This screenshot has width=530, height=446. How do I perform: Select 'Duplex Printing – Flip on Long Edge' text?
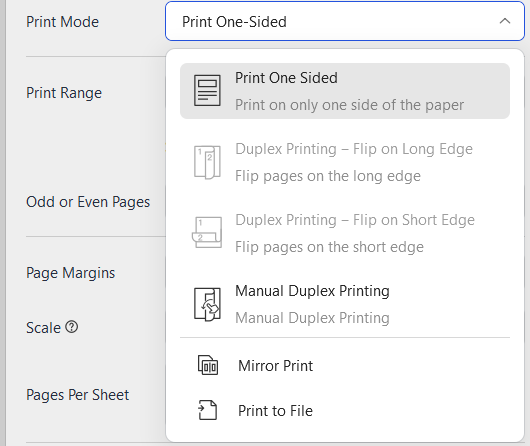(354, 149)
